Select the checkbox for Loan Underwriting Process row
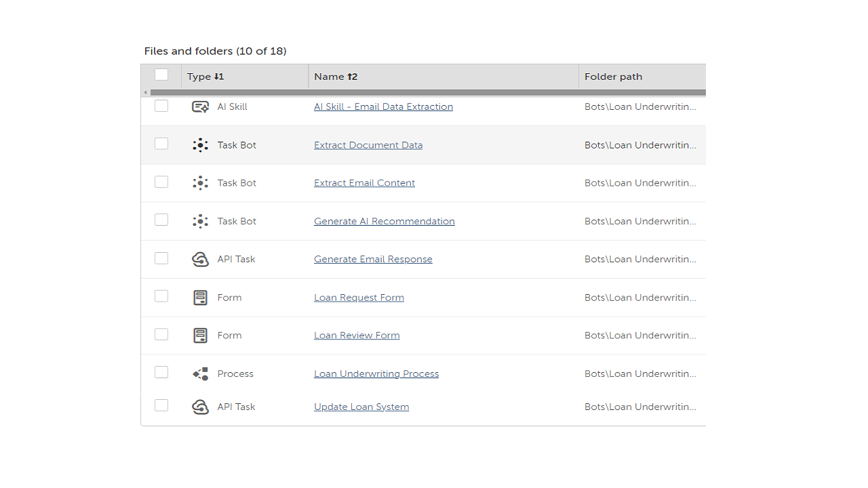Viewport: 868px width, 488px height. (x=161, y=372)
